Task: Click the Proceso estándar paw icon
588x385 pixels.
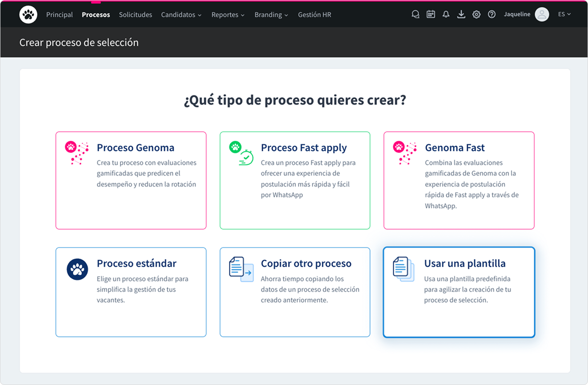Action: tap(77, 269)
